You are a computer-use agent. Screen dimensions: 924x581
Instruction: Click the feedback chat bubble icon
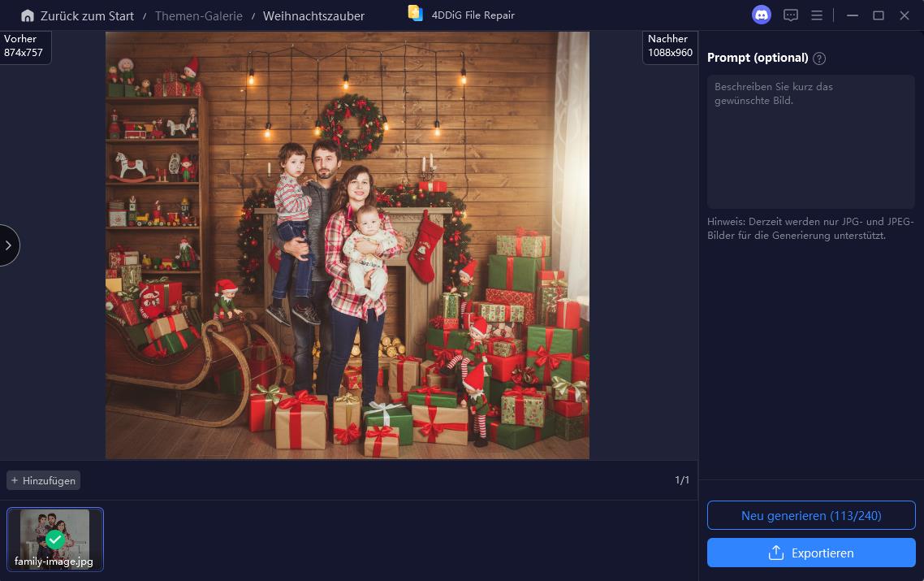click(x=790, y=15)
